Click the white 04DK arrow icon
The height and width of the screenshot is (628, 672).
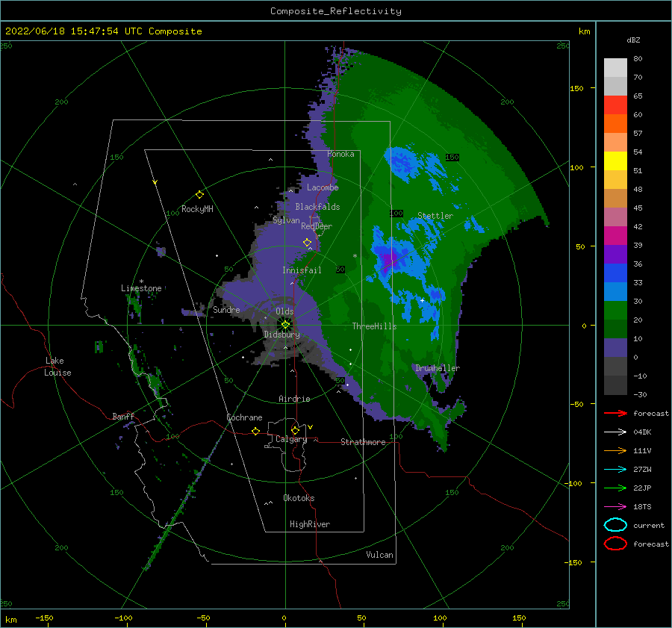615,432
